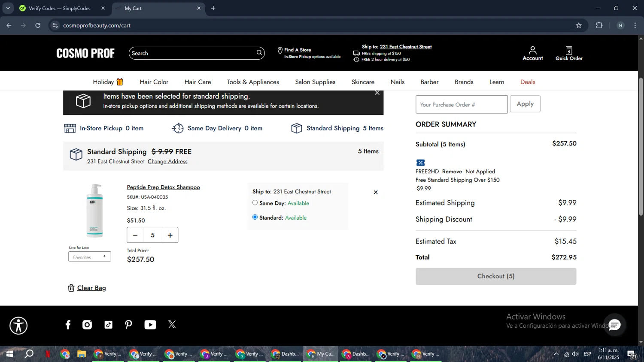This screenshot has width=644, height=362.
Task: Click the Change Address link
Action: (x=167, y=162)
